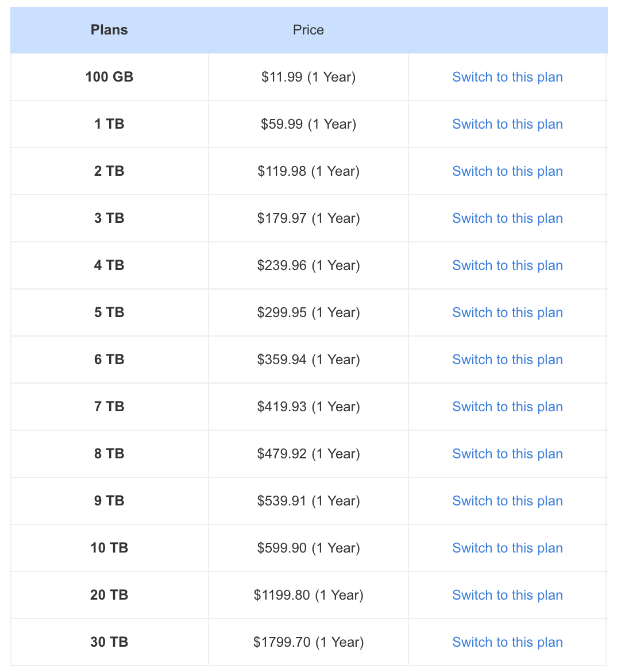Switch to the 10 TB plan
617x672 pixels.
click(x=507, y=548)
